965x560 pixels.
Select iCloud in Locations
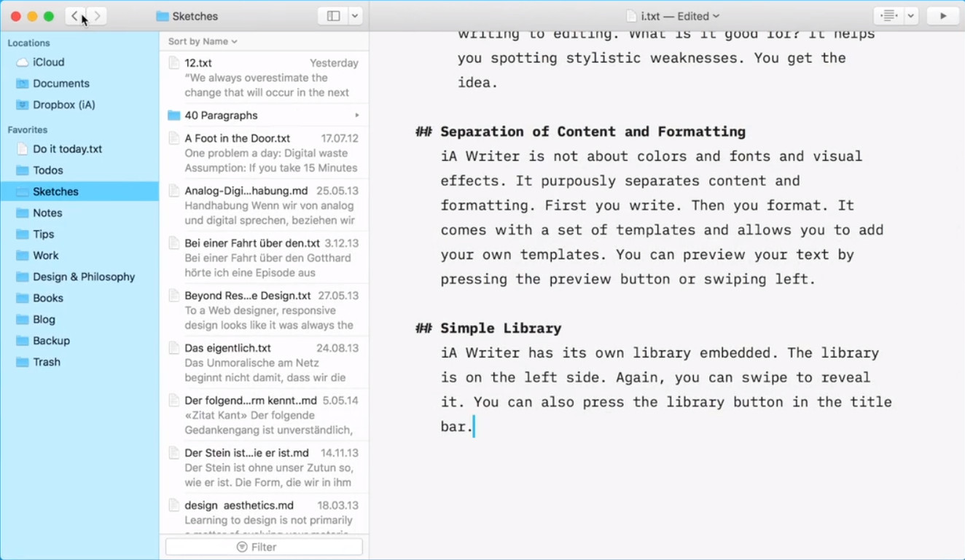coord(79,63)
